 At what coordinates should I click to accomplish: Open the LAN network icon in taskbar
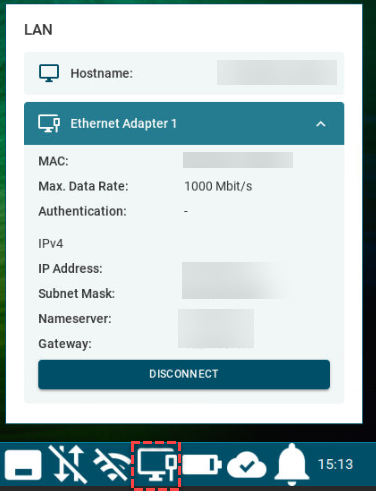coord(156,464)
